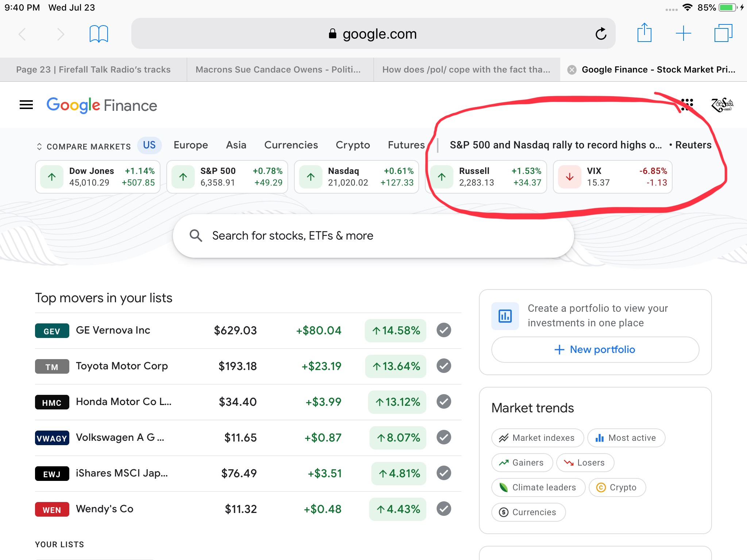This screenshot has width=747, height=560.
Task: Open the VWAGY ticker badge
Action: (52, 438)
